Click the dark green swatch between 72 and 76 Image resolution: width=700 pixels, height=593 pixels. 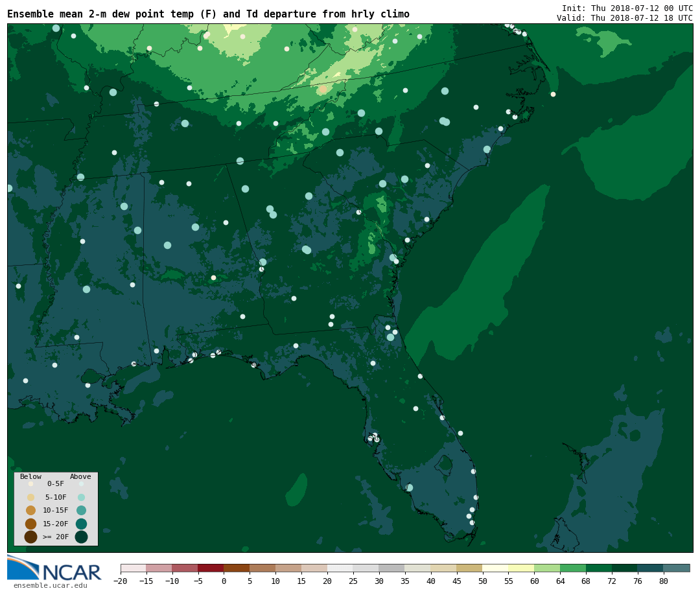pyautogui.click(x=625, y=568)
